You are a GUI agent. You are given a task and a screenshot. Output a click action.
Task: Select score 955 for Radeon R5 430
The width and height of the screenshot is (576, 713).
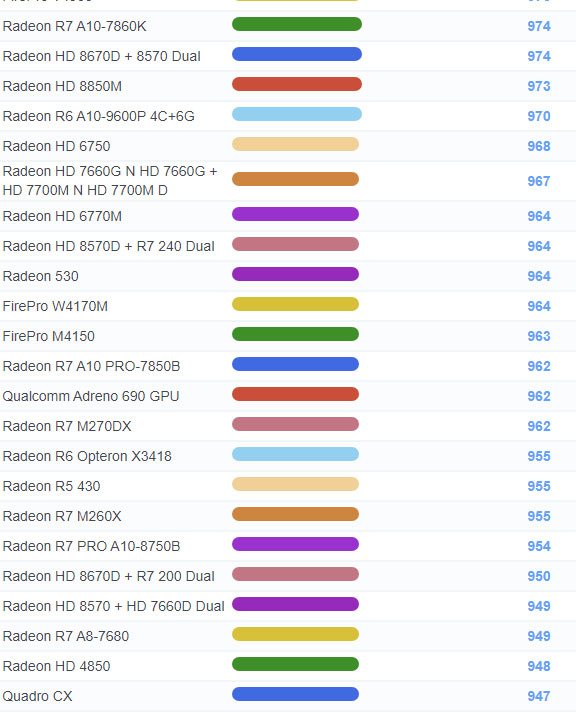539,487
